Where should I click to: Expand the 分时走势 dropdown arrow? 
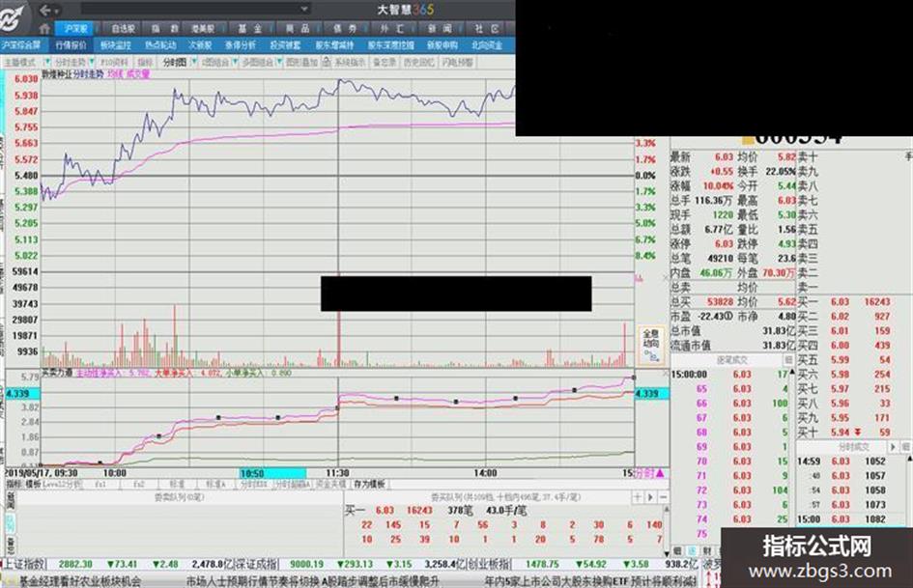92,61
